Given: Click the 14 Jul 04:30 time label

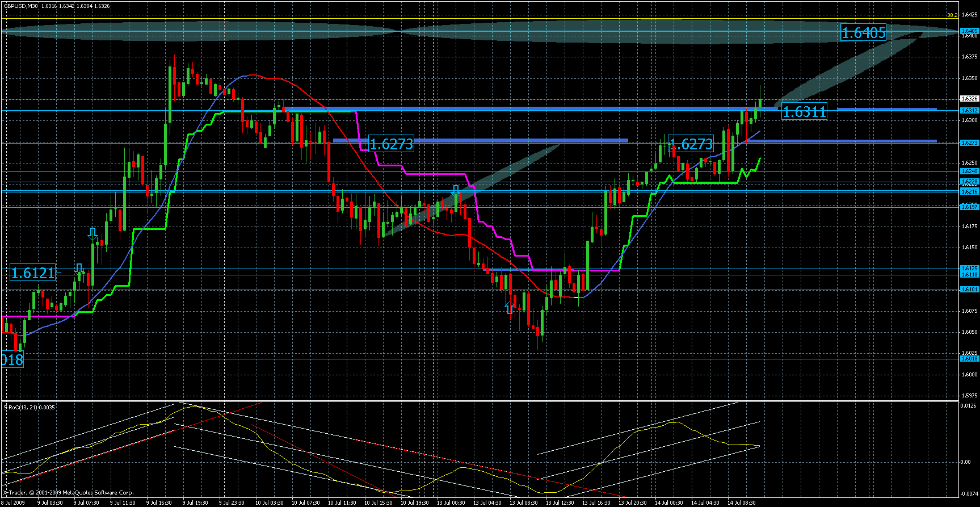Looking at the screenshot, I should [x=705, y=503].
